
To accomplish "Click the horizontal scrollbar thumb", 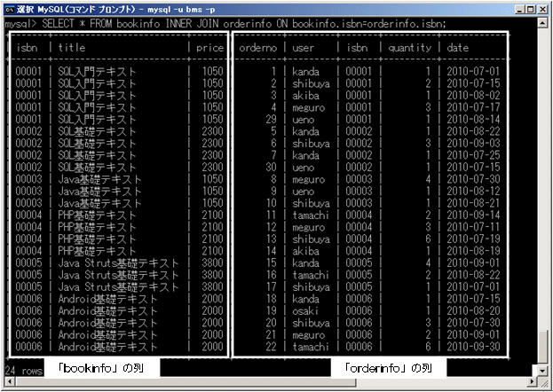I will 186,381.
